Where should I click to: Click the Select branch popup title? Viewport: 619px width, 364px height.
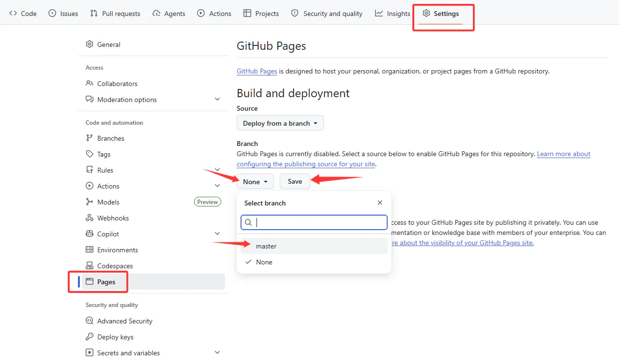tap(265, 203)
